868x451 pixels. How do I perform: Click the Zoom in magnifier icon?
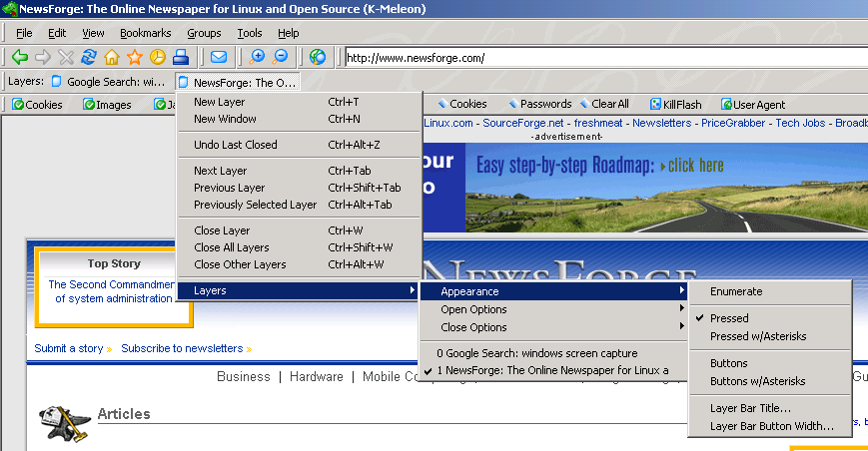coord(257,57)
